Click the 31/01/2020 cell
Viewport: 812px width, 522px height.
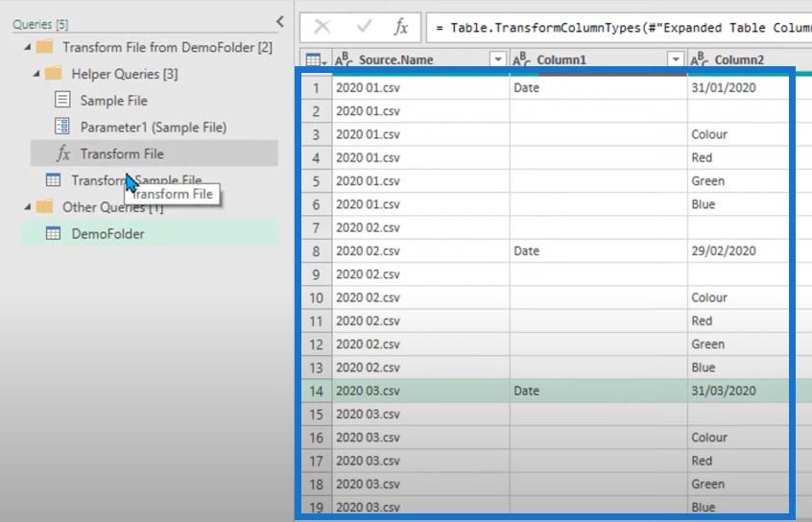[x=738, y=87]
